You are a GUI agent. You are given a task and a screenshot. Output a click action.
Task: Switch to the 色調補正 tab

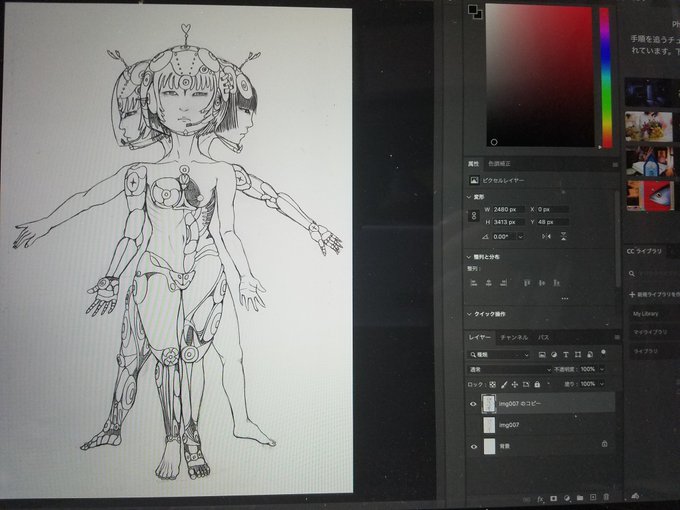click(499, 163)
